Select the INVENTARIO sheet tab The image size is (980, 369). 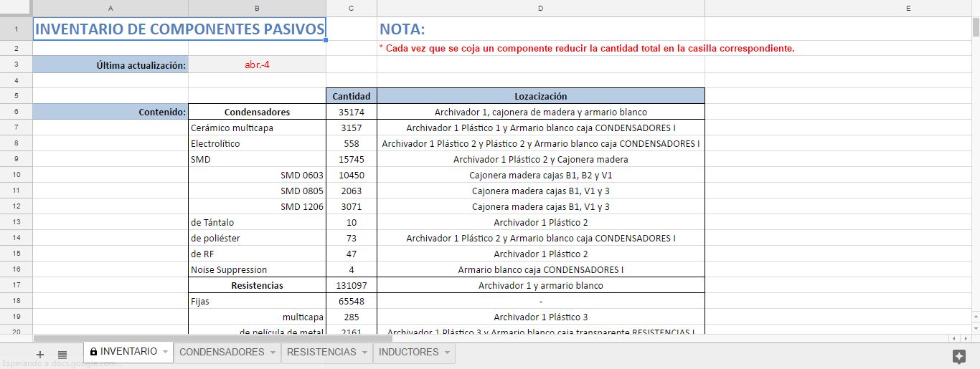pyautogui.click(x=128, y=352)
